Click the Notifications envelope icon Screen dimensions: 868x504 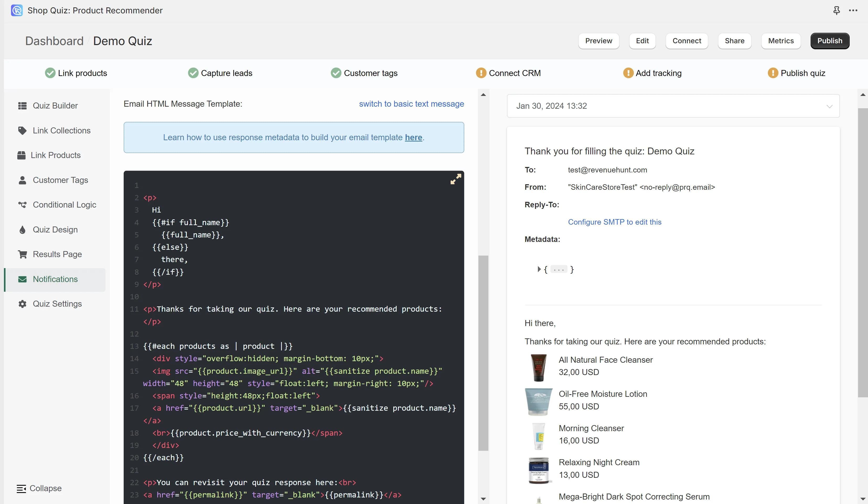pos(22,279)
